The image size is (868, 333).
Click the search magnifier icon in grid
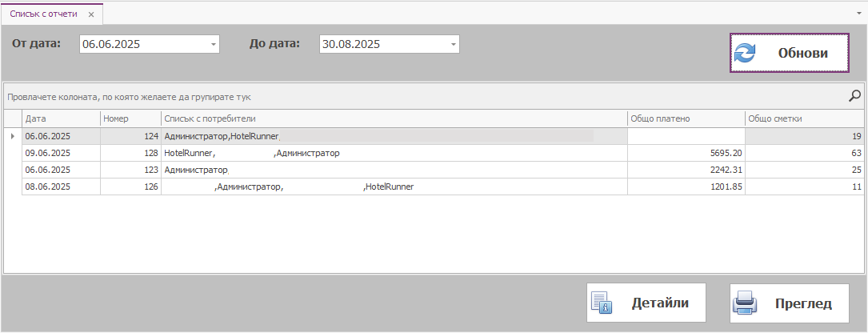tap(854, 96)
